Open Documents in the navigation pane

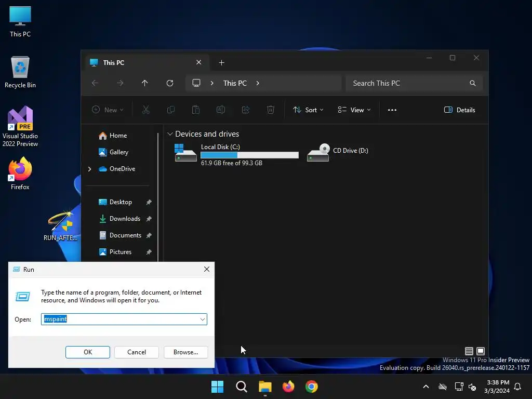(x=120, y=235)
